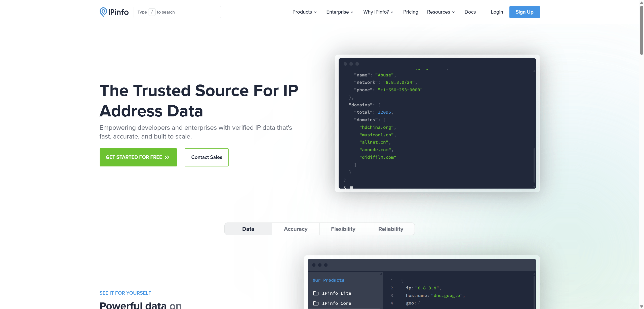This screenshot has width=644, height=309.
Task: Click the terminal output scrollbar
Action: point(534,165)
